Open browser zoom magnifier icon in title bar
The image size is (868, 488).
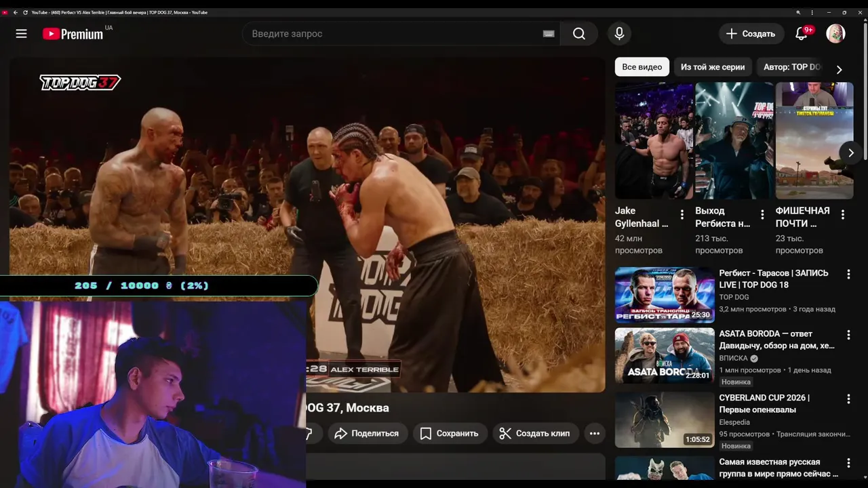(x=798, y=12)
